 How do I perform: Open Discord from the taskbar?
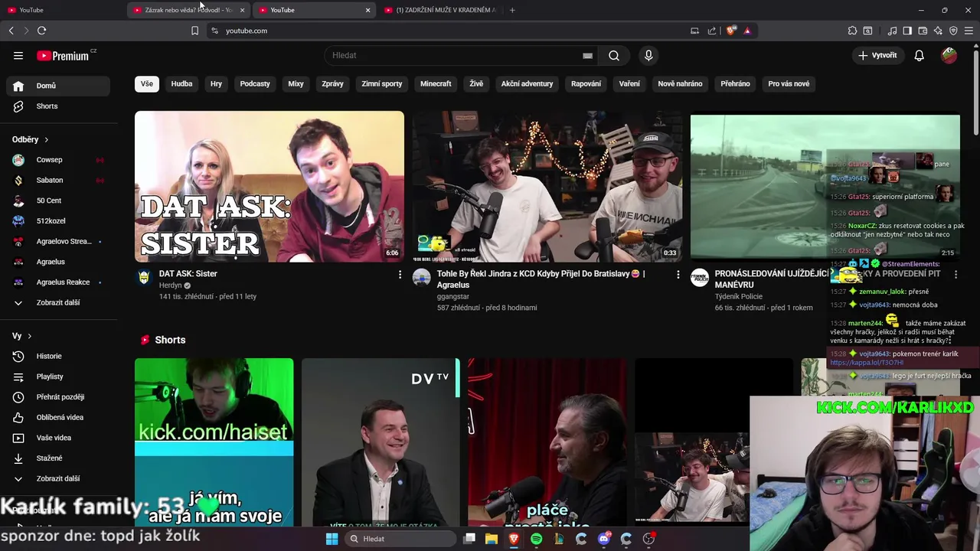click(604, 539)
